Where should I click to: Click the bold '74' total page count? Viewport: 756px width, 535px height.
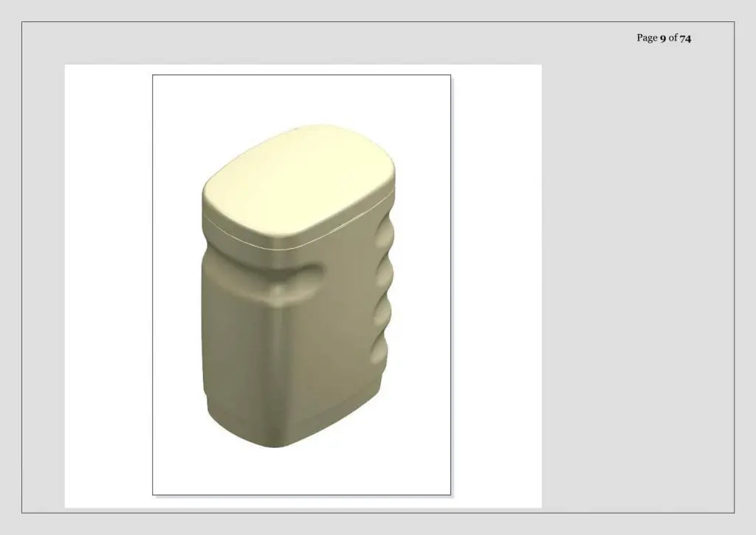[686, 38]
